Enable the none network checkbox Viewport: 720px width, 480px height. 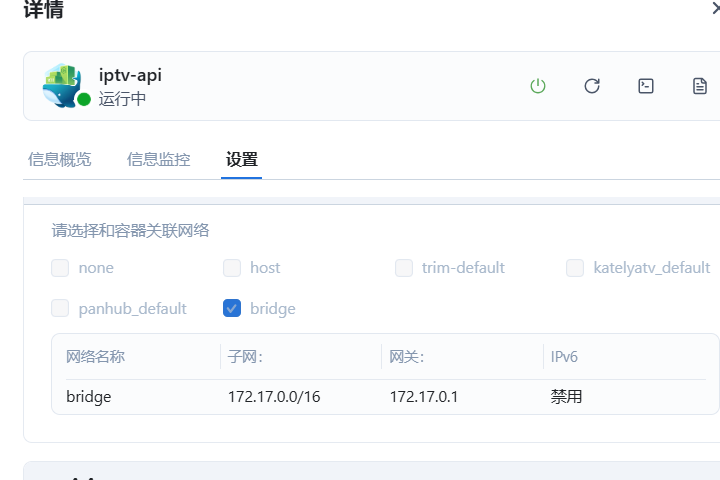61,268
